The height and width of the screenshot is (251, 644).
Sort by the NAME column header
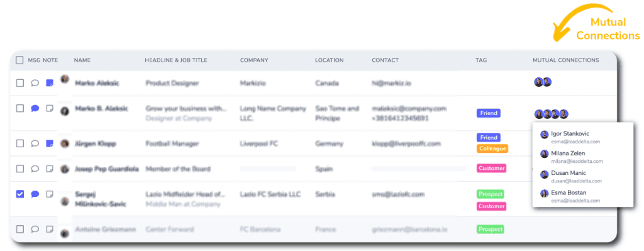coord(82,60)
